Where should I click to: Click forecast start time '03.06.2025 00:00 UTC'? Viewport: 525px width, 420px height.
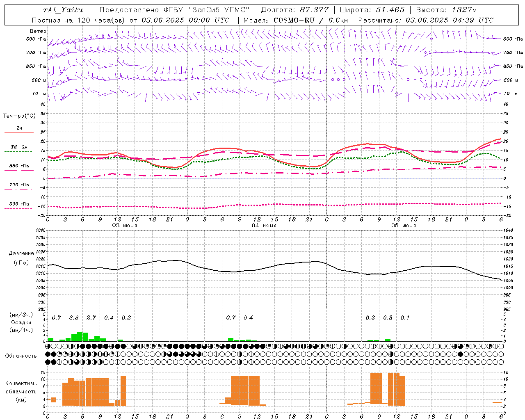coord(185,20)
